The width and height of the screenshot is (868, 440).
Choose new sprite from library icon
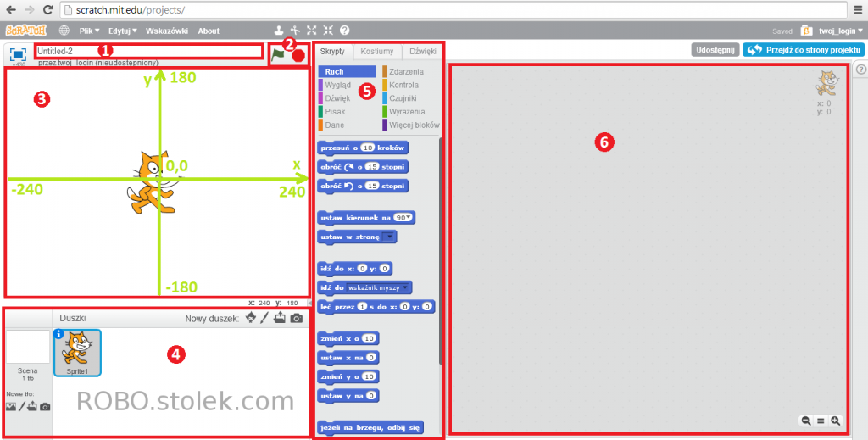pos(250,318)
